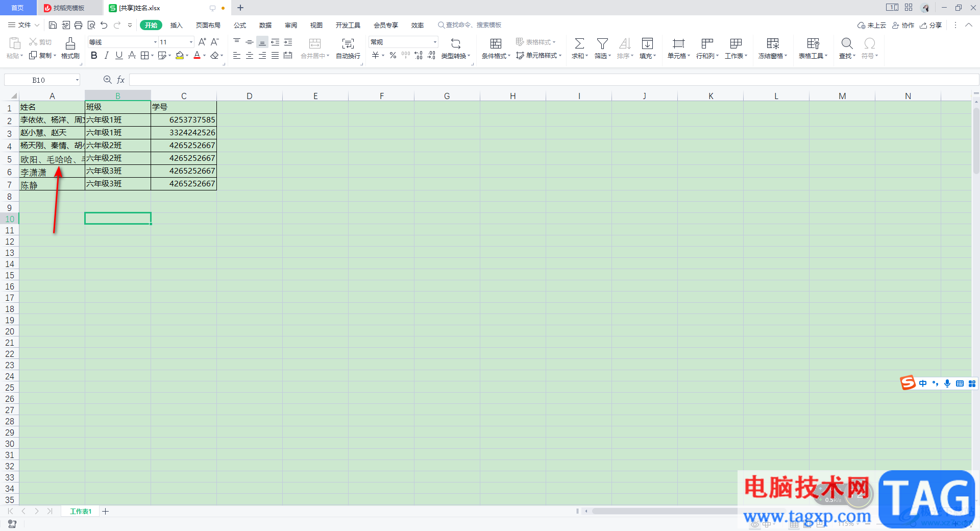
Task: Expand the borders dropdown arrow
Action: 152,55
